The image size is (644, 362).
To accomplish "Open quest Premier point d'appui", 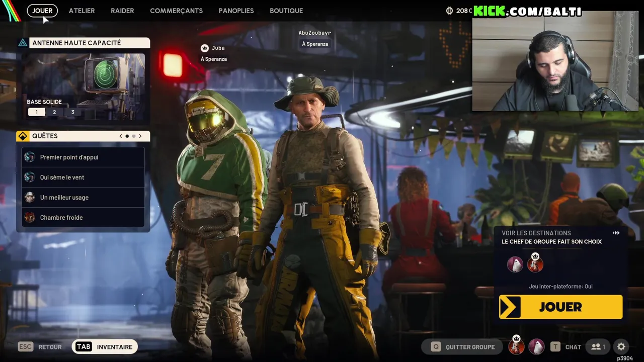I will (84, 157).
